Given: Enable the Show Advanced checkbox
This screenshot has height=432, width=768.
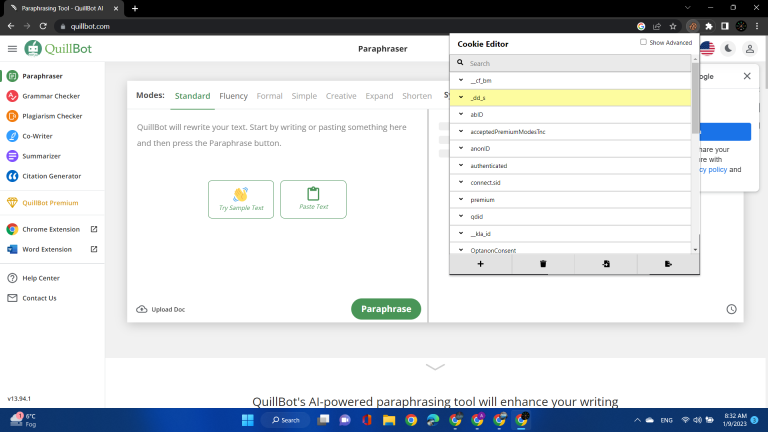Looking at the screenshot, I should coord(643,43).
